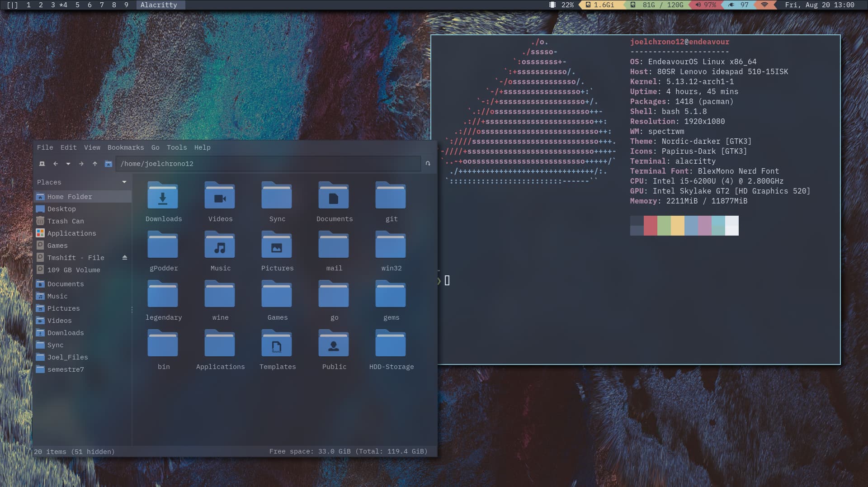Screen dimensions: 868x487
Task: Open the View menu
Action: [92, 147]
